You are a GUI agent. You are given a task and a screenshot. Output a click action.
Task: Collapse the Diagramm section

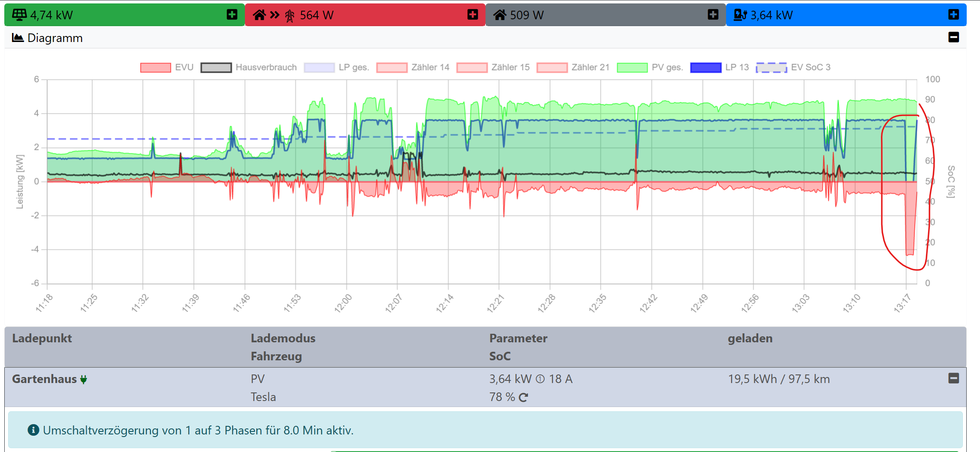[953, 38]
